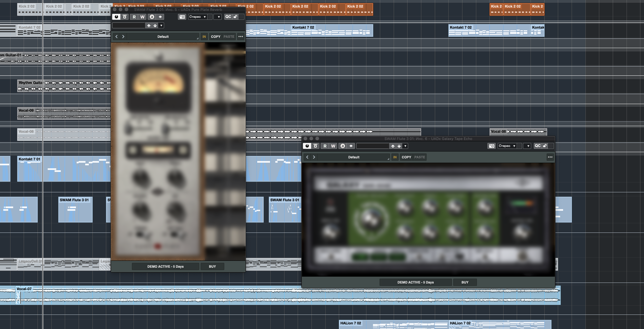The width and height of the screenshot is (644, 329).
Task: Toggle power of Pure Plate Reverb plugin
Action: (x=116, y=17)
